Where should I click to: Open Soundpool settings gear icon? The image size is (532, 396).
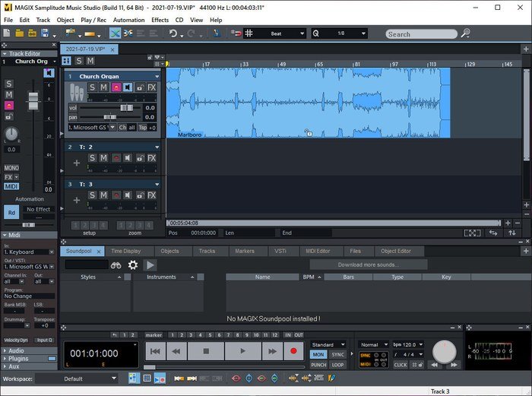133,265
